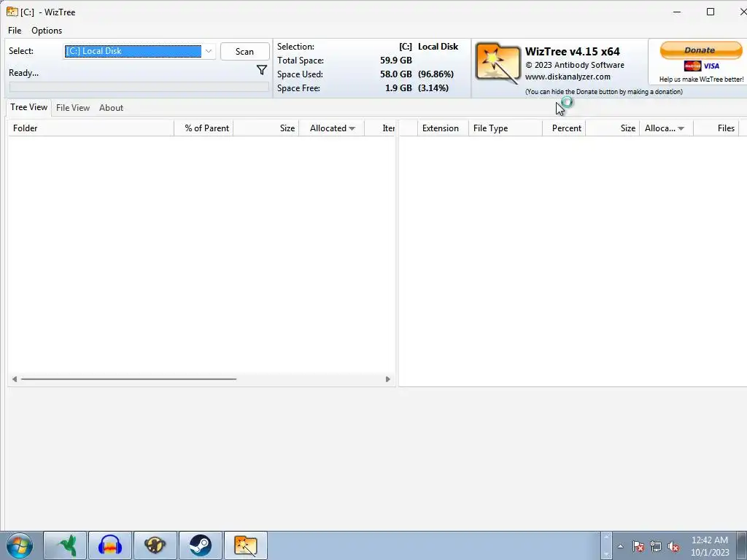Sort by Allocated column in folder pane

(x=332, y=128)
